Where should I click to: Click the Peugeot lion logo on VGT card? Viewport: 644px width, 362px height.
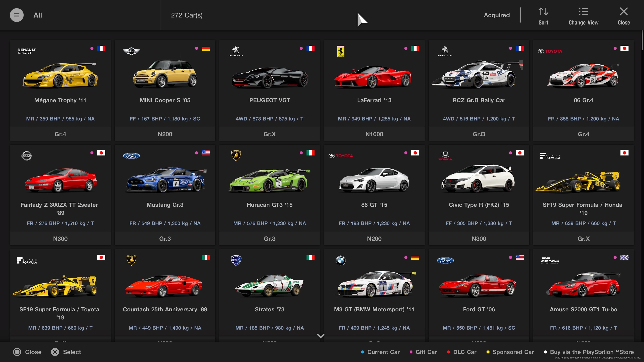click(x=236, y=51)
